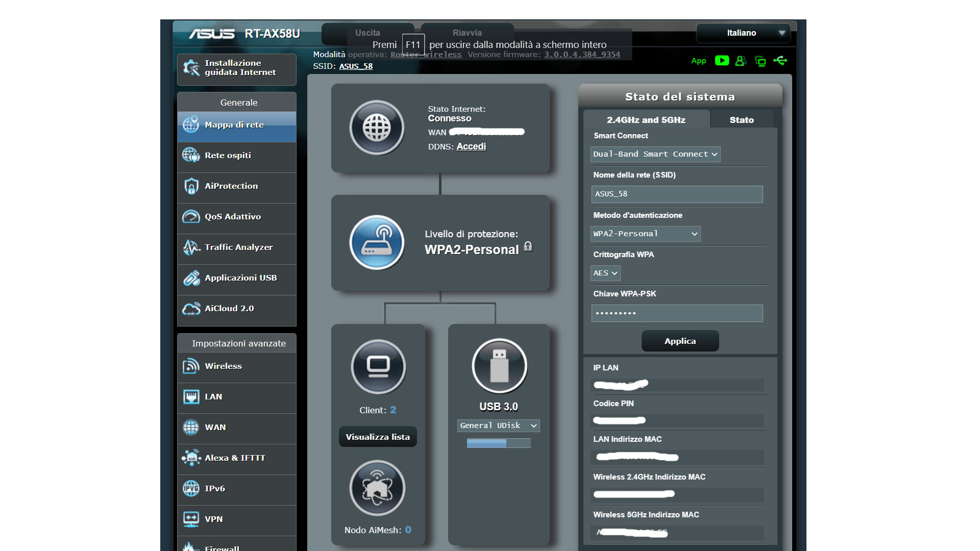This screenshot has width=980, height=551.
Task: Open VPN settings
Action: [237, 519]
